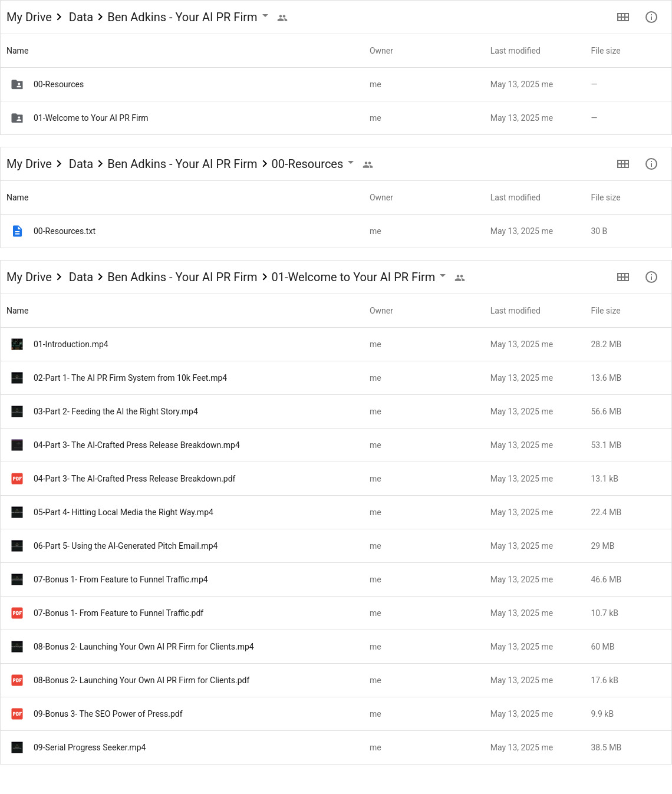Click the video thumbnail icon of 01-Introduction.mp4
This screenshot has width=672, height=794.
17,344
